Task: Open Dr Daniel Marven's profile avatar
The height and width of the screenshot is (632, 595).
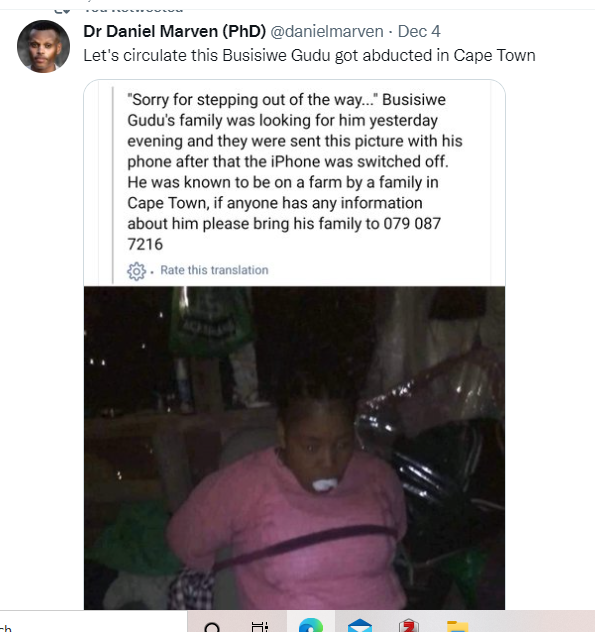Action: point(43,46)
